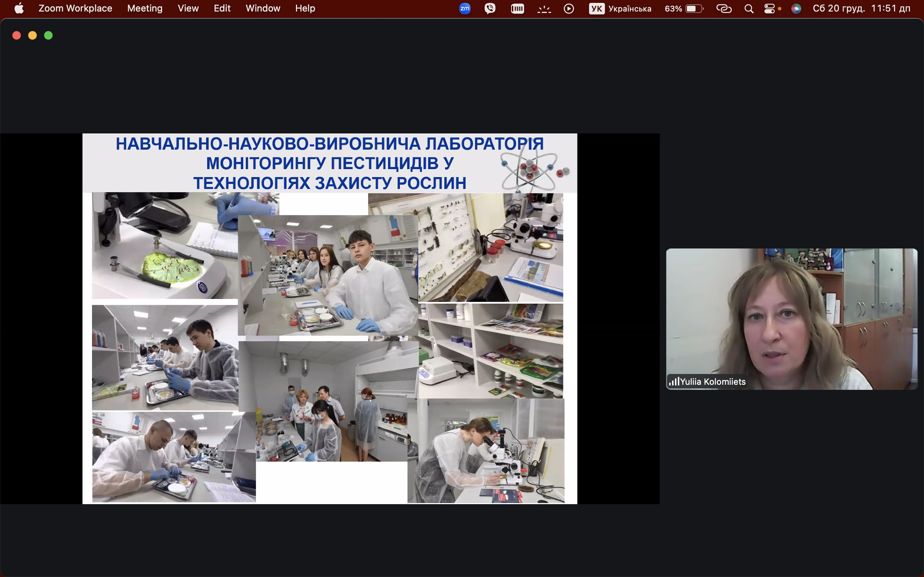Click the memory/barcode status icon
This screenshot has width=924, height=577.
517,8
